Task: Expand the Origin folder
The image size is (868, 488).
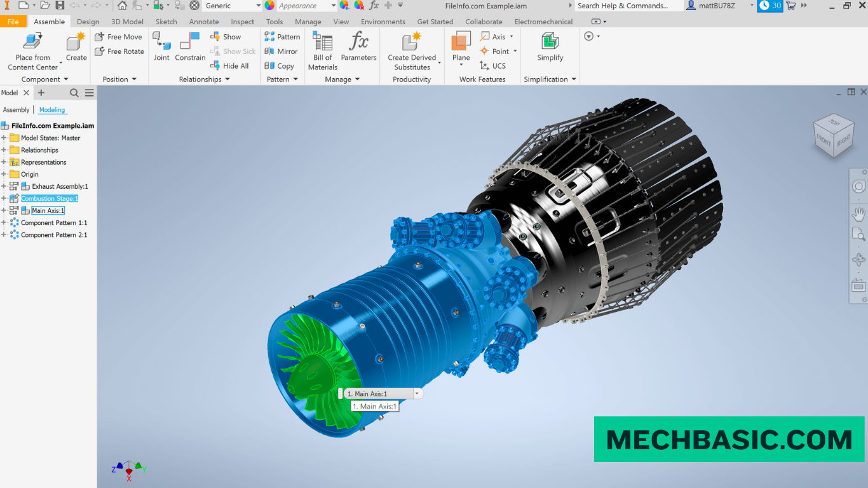Action: [x=4, y=174]
